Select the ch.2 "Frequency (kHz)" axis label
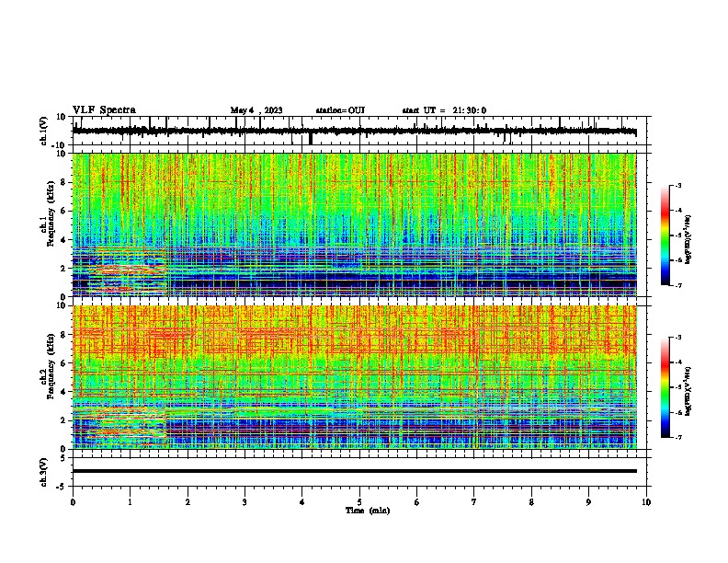The image size is (728, 563). tap(51, 366)
